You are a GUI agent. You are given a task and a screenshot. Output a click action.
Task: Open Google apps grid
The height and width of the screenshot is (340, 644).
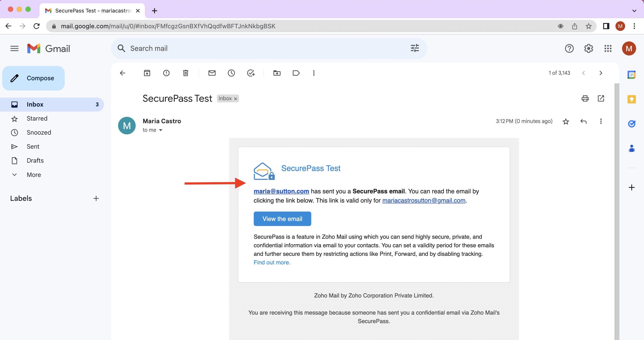[608, 48]
